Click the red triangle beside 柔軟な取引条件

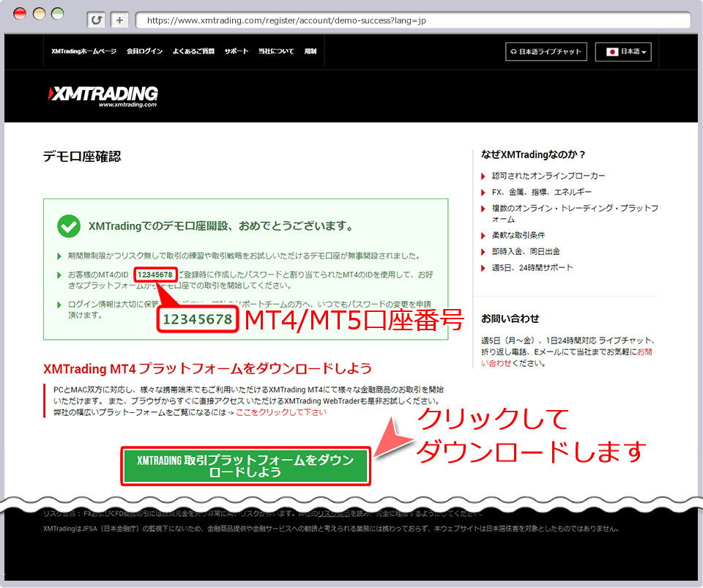point(483,235)
